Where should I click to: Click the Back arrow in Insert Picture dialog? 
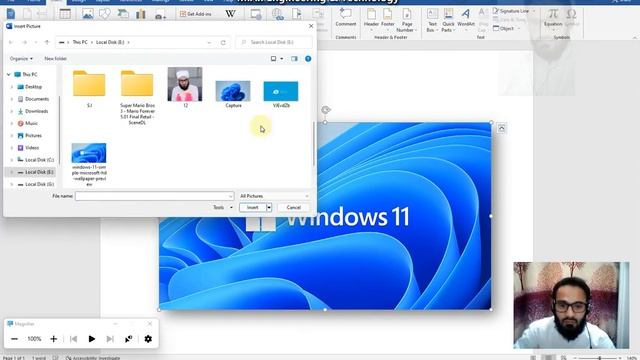(x=11, y=42)
